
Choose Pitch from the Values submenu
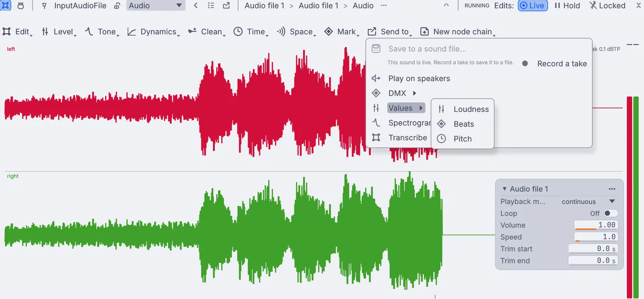point(463,139)
